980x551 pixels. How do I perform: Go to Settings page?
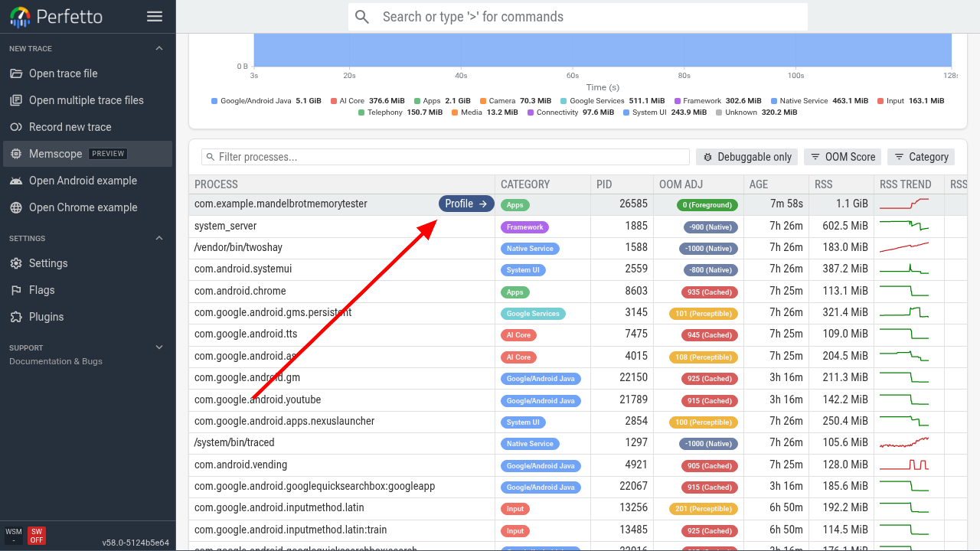tap(87, 263)
